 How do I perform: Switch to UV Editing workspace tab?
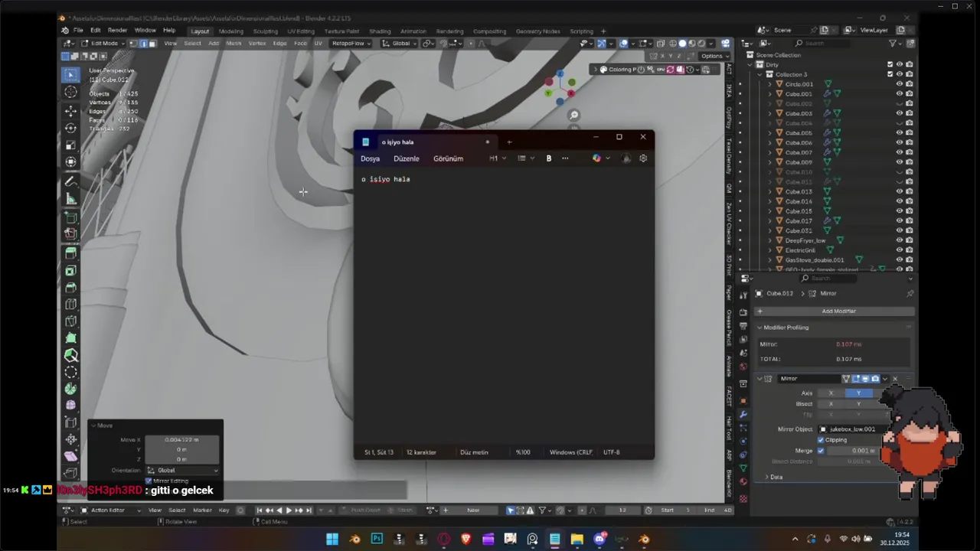point(300,31)
